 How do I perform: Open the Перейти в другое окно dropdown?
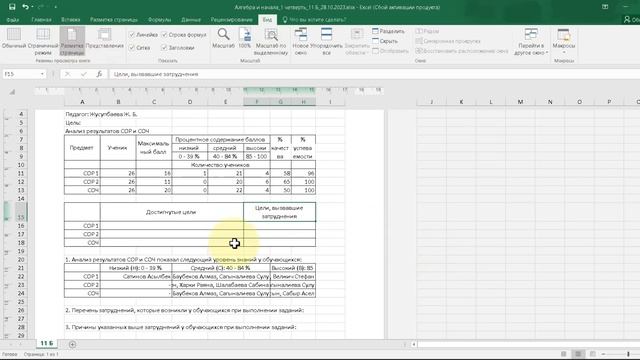[x=531, y=41]
